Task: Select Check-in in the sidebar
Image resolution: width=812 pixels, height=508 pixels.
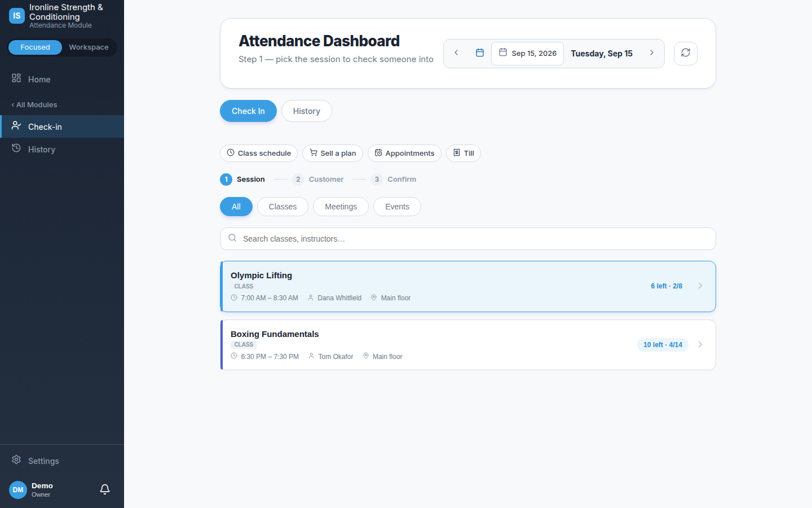Action: tap(62, 126)
